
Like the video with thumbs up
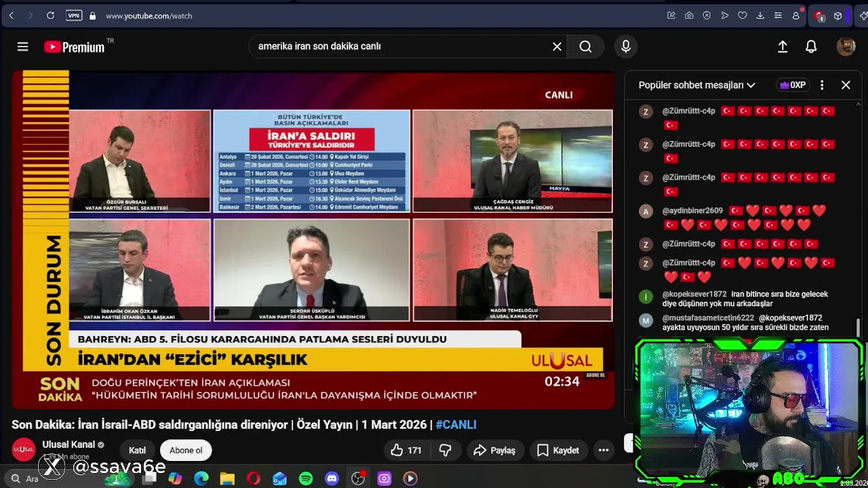pos(406,450)
